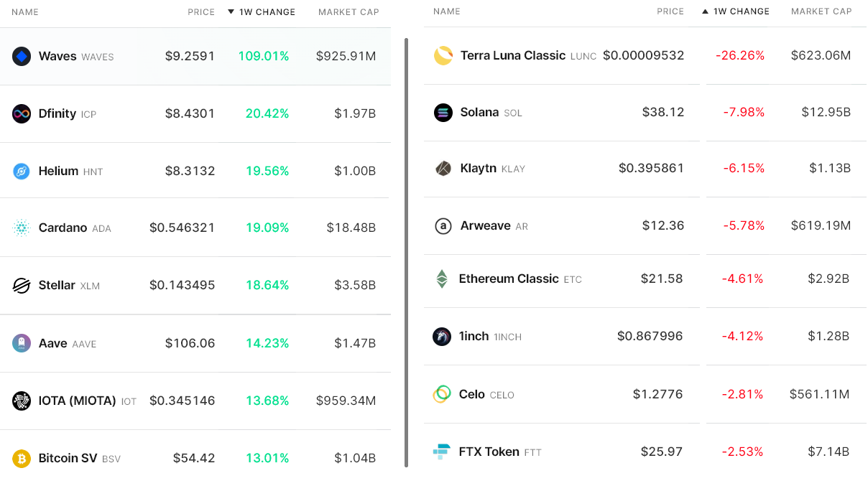Click the Dfinity infinity logo icon

(22, 113)
